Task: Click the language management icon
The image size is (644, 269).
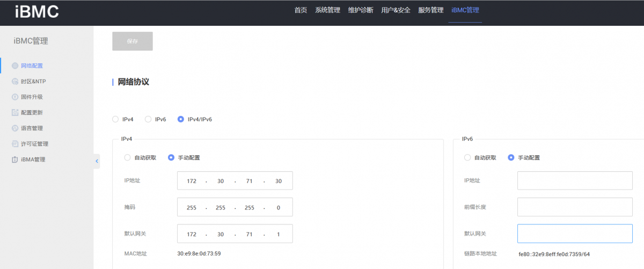Action: 15,128
